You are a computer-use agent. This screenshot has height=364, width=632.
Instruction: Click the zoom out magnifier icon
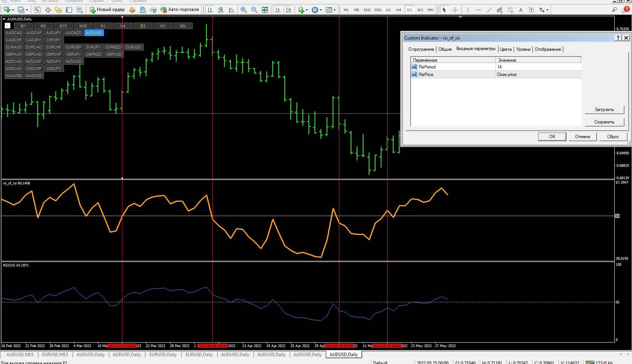254,10
